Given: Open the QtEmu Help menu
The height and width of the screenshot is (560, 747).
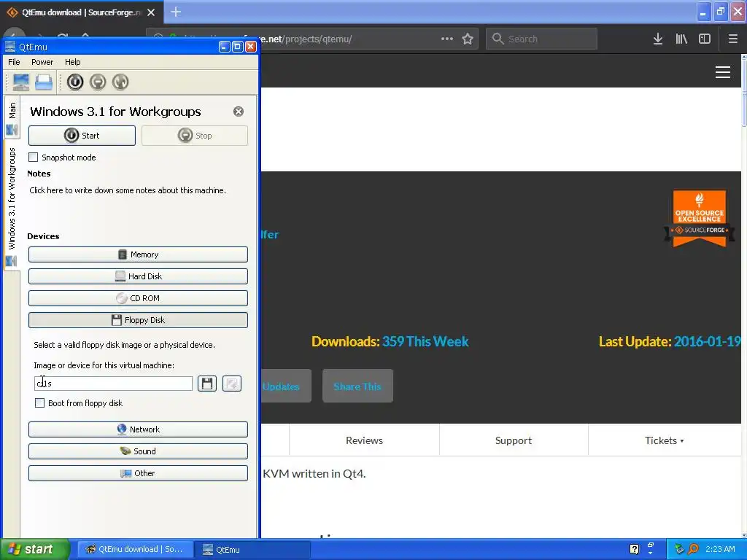Looking at the screenshot, I should point(72,62).
